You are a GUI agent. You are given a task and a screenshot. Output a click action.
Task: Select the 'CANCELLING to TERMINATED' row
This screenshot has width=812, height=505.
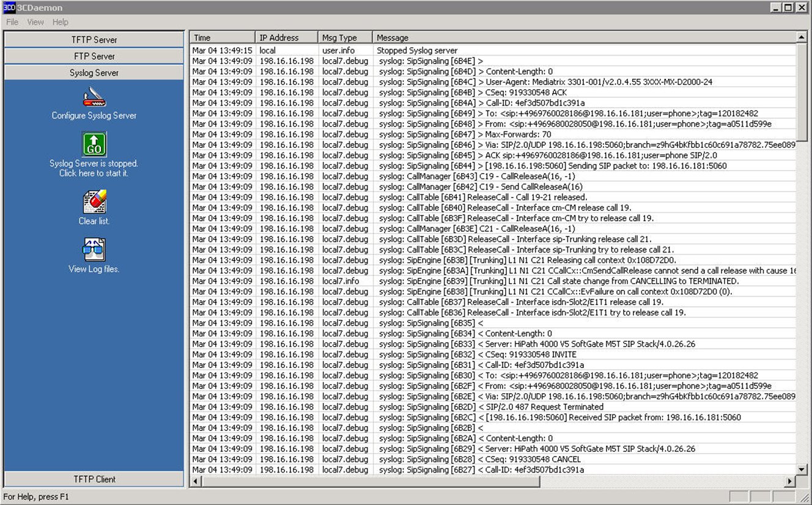coord(493,281)
